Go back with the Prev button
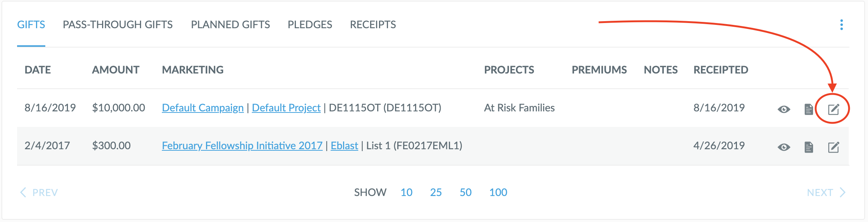 pos(39,192)
